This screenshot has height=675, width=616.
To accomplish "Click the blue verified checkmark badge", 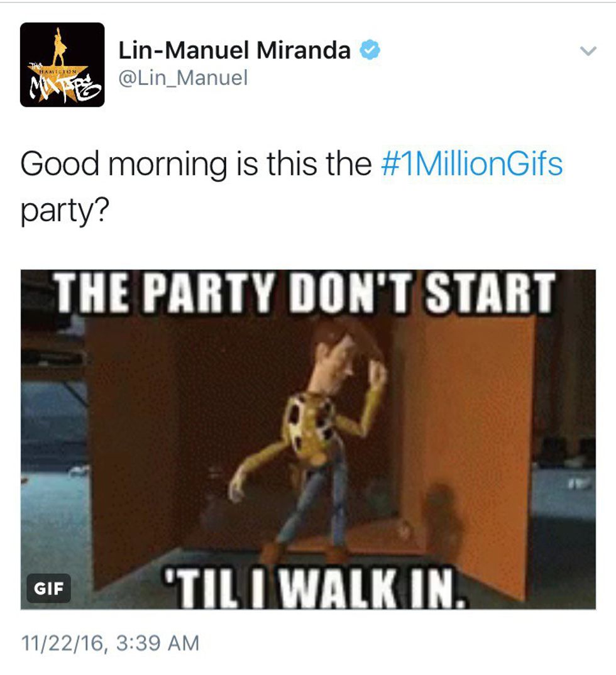I will [370, 50].
